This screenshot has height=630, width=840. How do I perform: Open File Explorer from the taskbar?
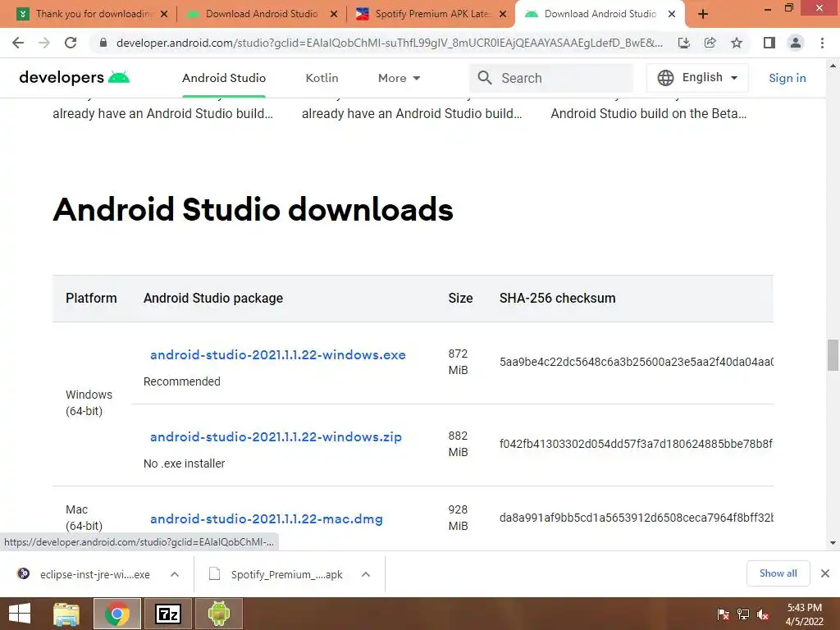pos(66,614)
